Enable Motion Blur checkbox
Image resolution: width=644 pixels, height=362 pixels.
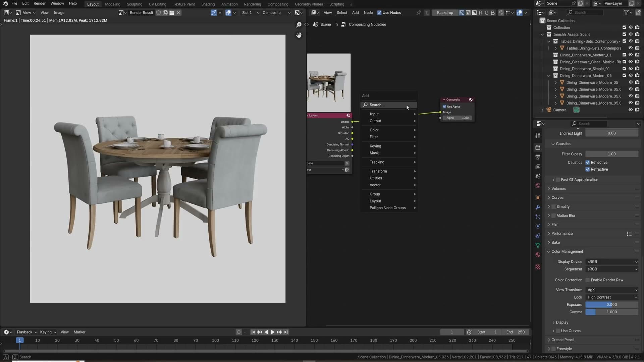point(554,216)
